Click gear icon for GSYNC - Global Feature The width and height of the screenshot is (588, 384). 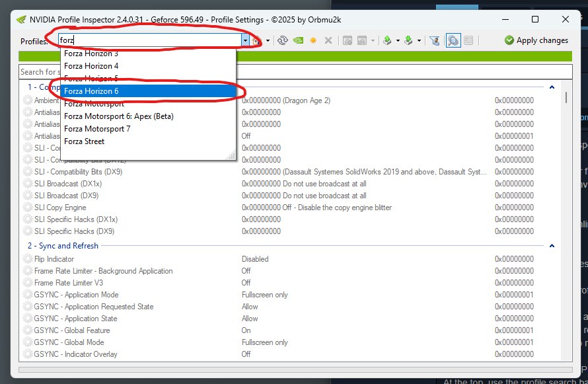[27, 330]
